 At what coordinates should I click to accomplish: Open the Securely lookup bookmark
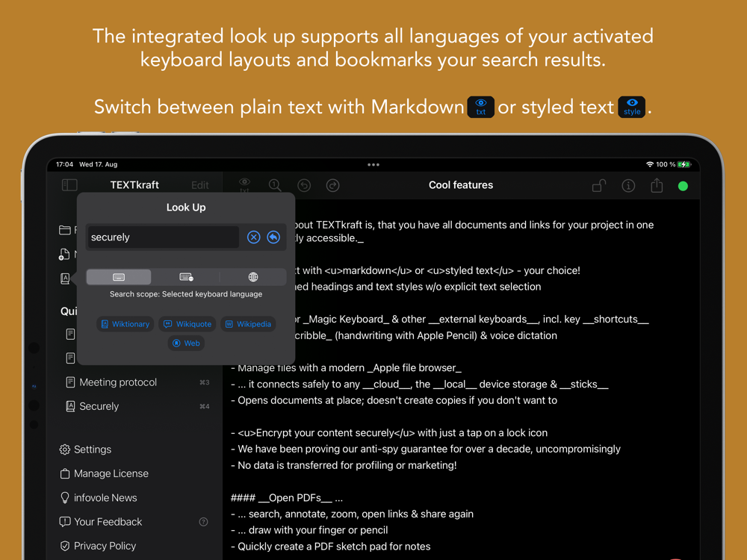click(137, 406)
